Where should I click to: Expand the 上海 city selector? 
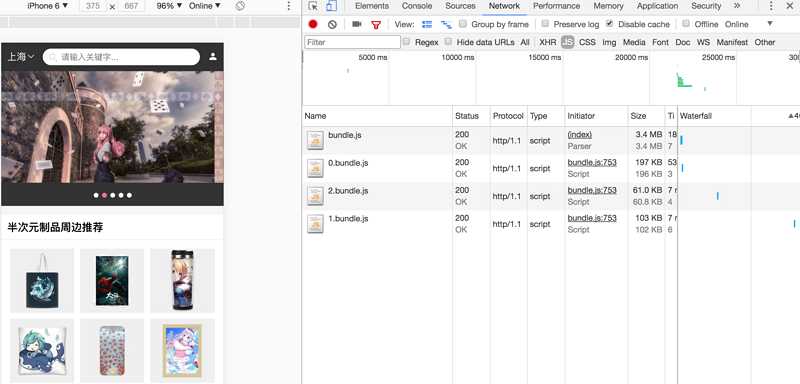coord(21,57)
